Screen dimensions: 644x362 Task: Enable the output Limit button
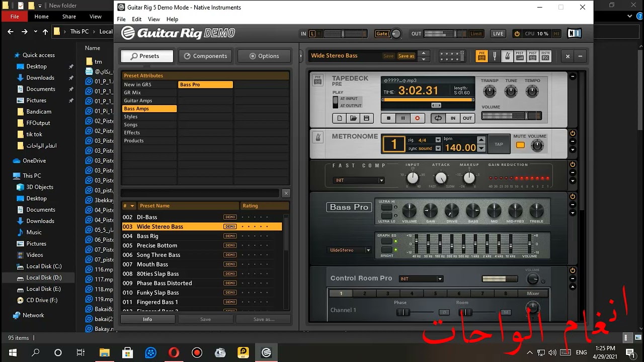(x=476, y=34)
